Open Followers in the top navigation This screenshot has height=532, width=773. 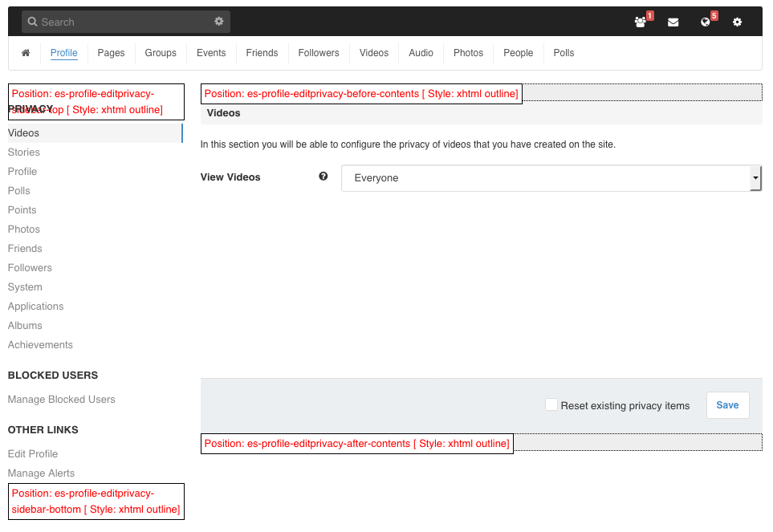[319, 53]
